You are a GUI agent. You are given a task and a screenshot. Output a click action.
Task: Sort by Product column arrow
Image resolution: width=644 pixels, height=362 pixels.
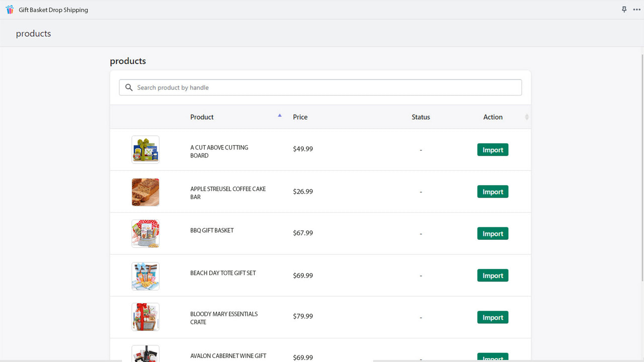coord(280,115)
